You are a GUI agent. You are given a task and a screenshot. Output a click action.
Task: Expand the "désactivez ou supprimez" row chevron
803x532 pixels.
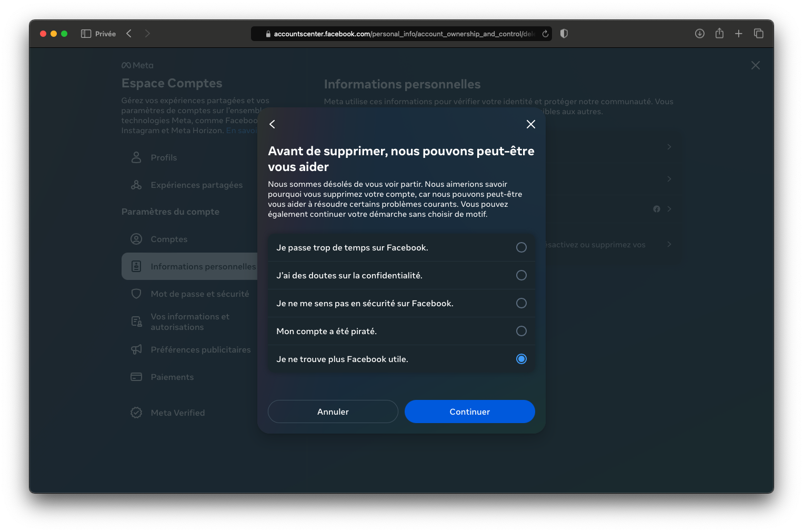pyautogui.click(x=669, y=244)
